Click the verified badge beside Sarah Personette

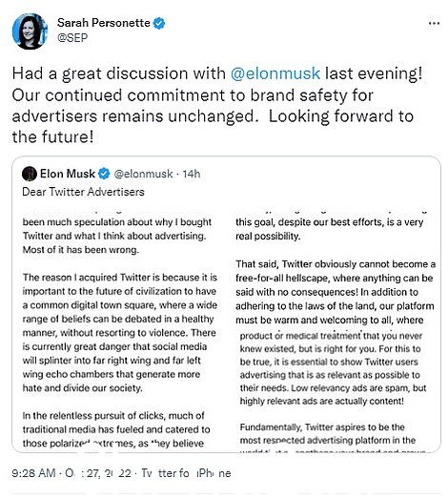(159, 23)
